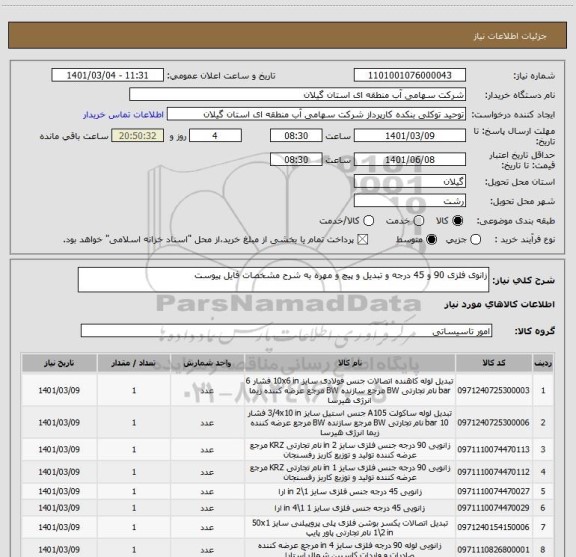Click the شماره نیاز number field
This screenshot has width=576, height=557.
click(x=410, y=75)
